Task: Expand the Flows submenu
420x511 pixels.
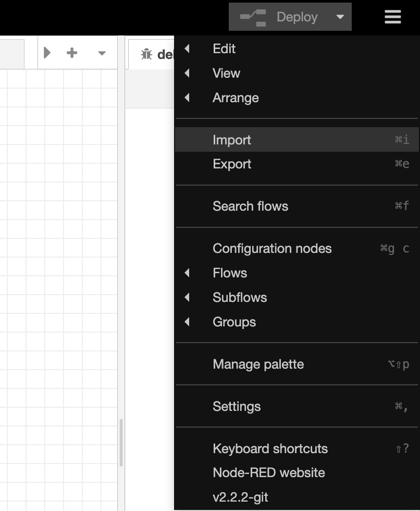Action: [x=230, y=273]
